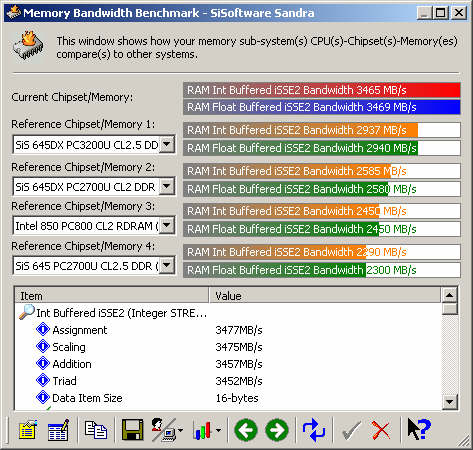Click the list scrollbar down arrow
This screenshot has width=473, height=450.
[449, 402]
